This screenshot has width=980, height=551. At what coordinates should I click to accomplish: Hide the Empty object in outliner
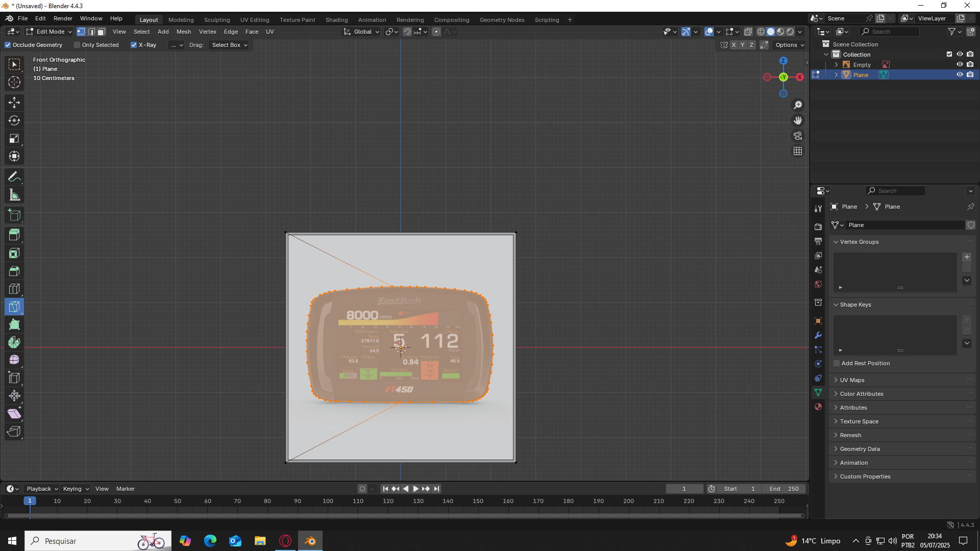pyautogui.click(x=960, y=65)
